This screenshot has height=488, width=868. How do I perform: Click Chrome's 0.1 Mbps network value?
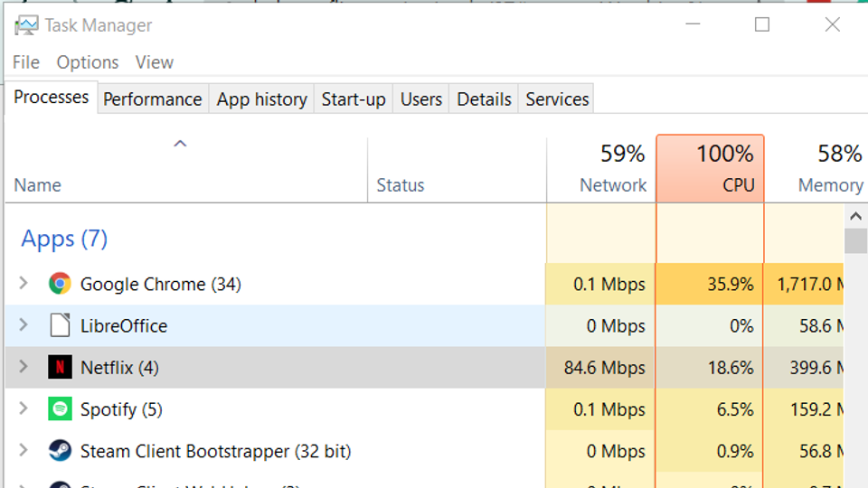(x=609, y=285)
